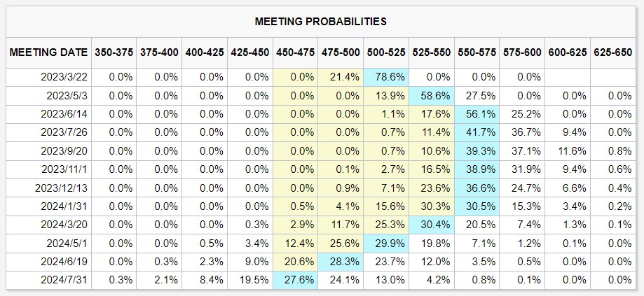Click the 38.9% cell for 2023/11/1
The width and height of the screenshot is (644, 296).
477,169
